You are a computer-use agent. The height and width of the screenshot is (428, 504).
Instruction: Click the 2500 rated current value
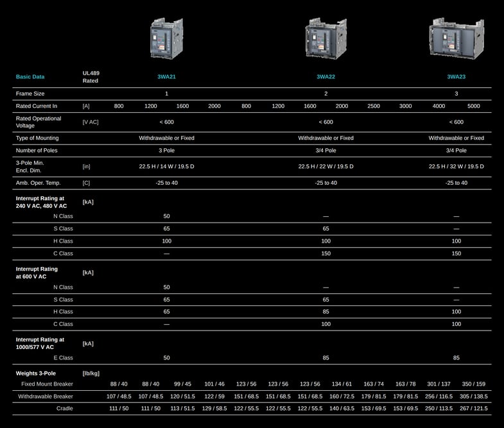374,106
